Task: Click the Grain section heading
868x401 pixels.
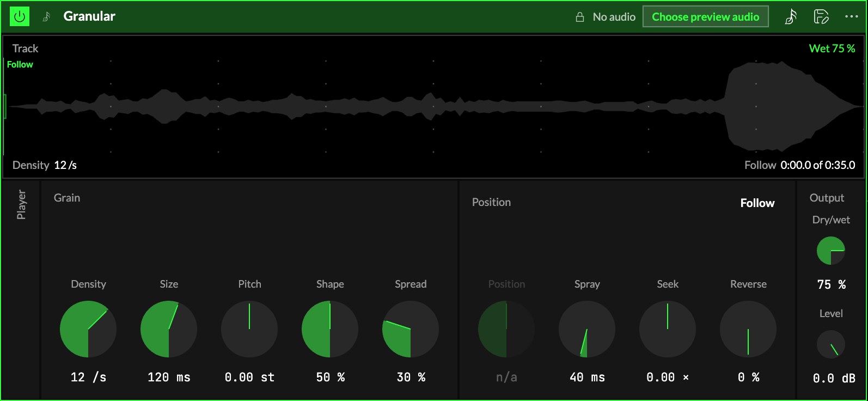Action: pos(67,198)
